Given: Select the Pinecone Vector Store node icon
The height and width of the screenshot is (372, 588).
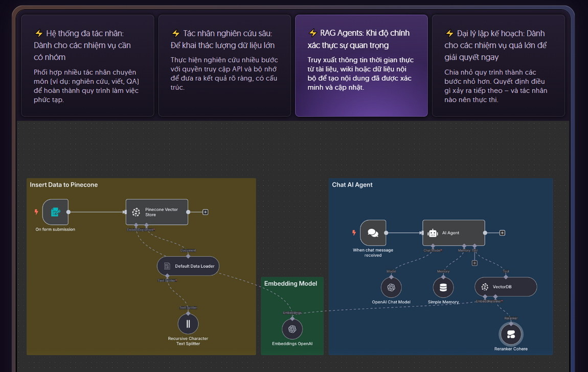Looking at the screenshot, I should point(135,212).
